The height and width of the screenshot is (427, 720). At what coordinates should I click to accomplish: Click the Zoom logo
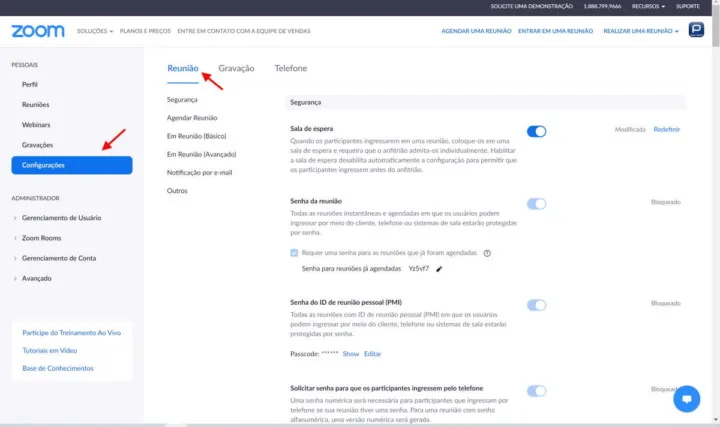[x=38, y=31]
